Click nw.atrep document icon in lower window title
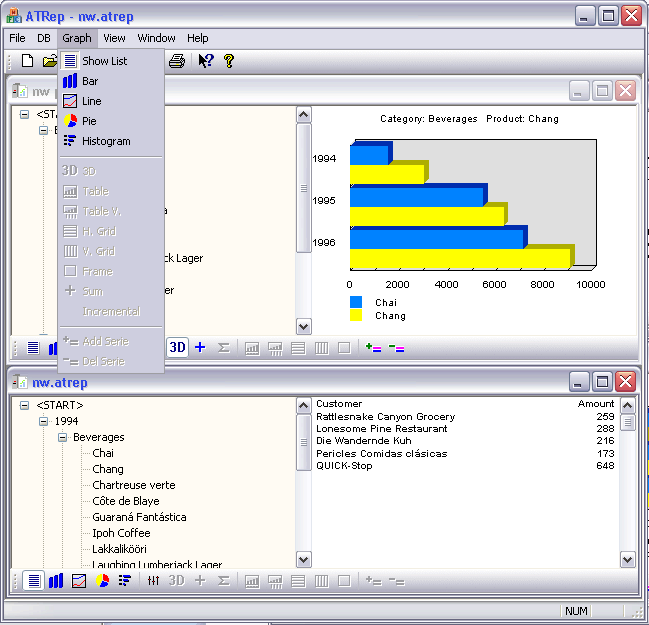This screenshot has width=649, height=625. 19,382
